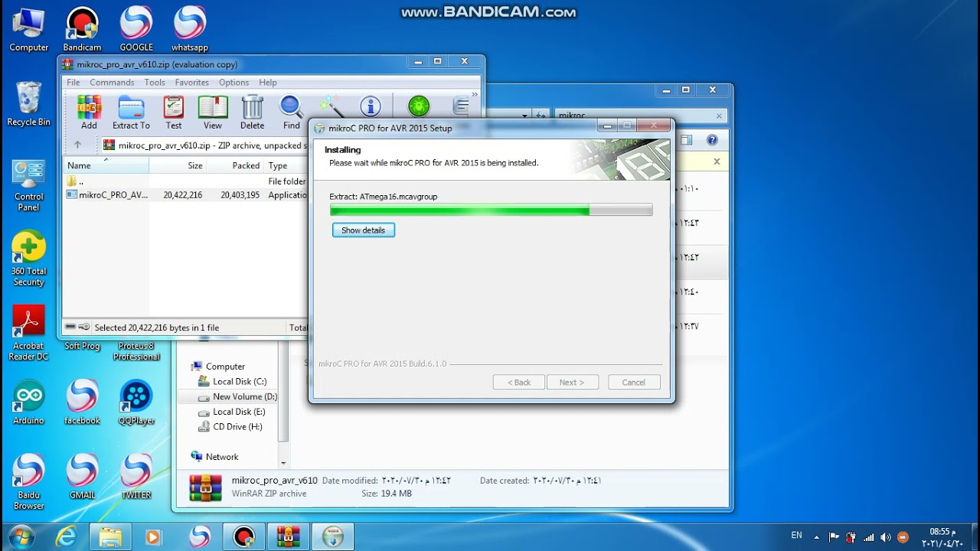Show hidden tray icons arrow
The image size is (980, 551).
tap(817, 537)
